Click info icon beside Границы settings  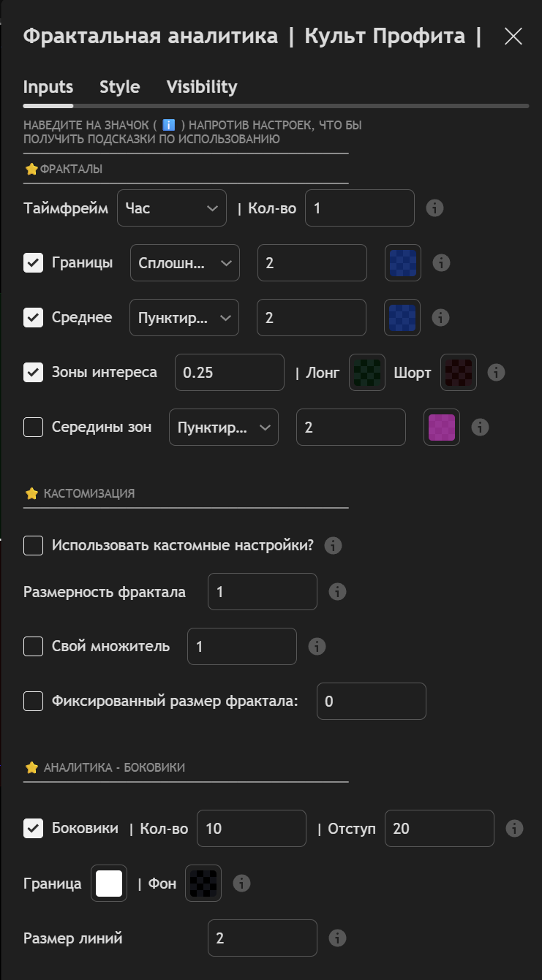[441, 263]
